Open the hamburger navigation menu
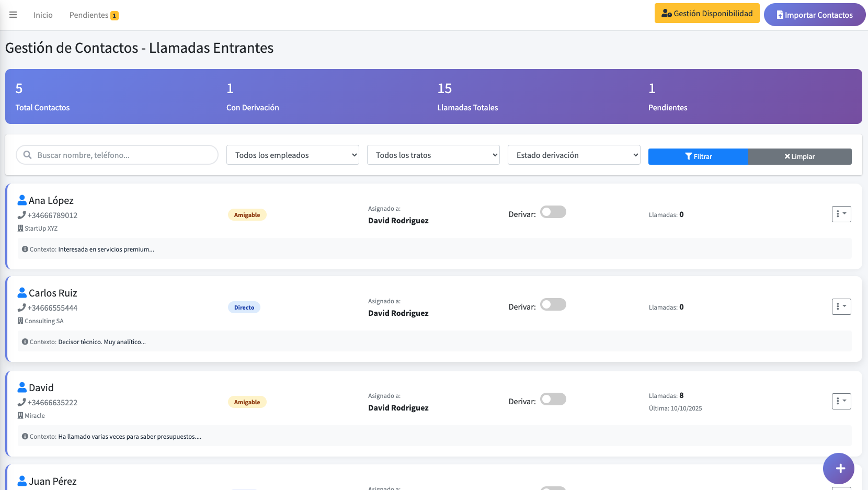Image resolution: width=868 pixels, height=490 pixels. point(13,15)
